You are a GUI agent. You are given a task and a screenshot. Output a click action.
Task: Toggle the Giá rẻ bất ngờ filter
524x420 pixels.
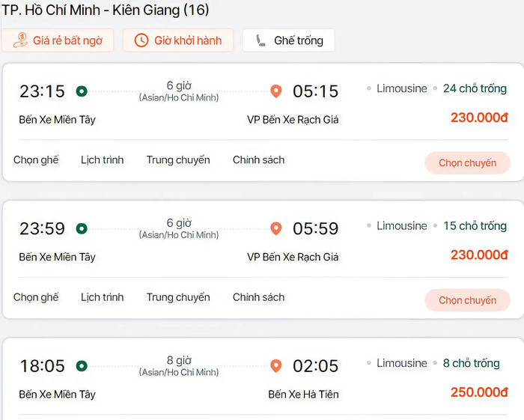(x=58, y=40)
